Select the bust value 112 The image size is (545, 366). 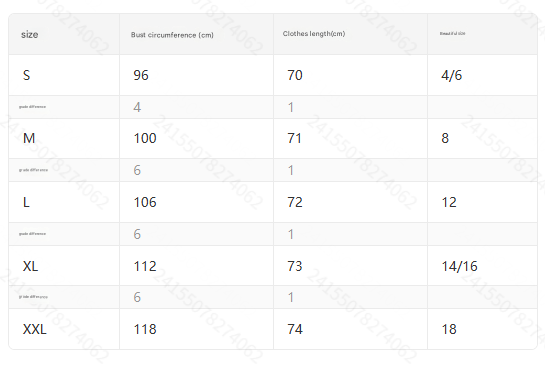pyautogui.click(x=145, y=266)
